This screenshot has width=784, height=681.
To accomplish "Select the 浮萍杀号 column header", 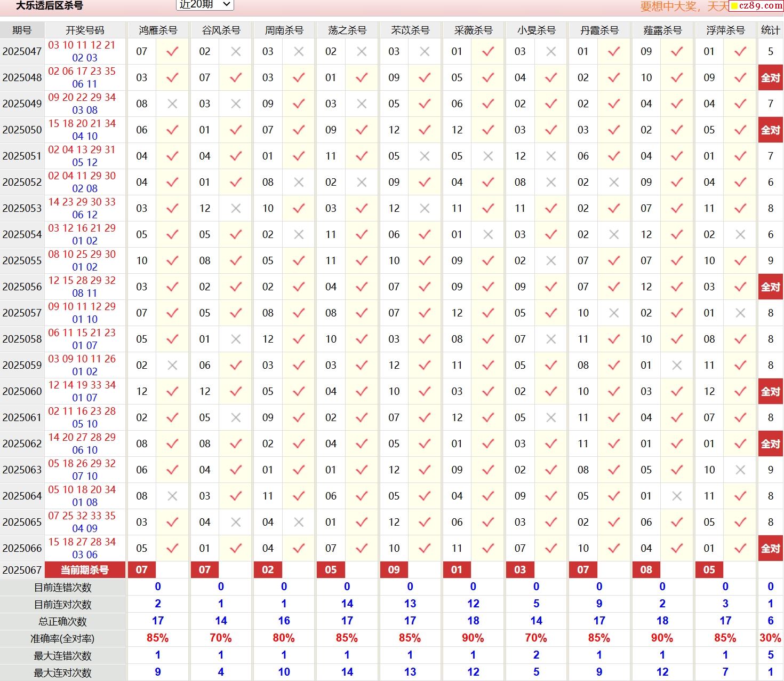I will click(725, 30).
